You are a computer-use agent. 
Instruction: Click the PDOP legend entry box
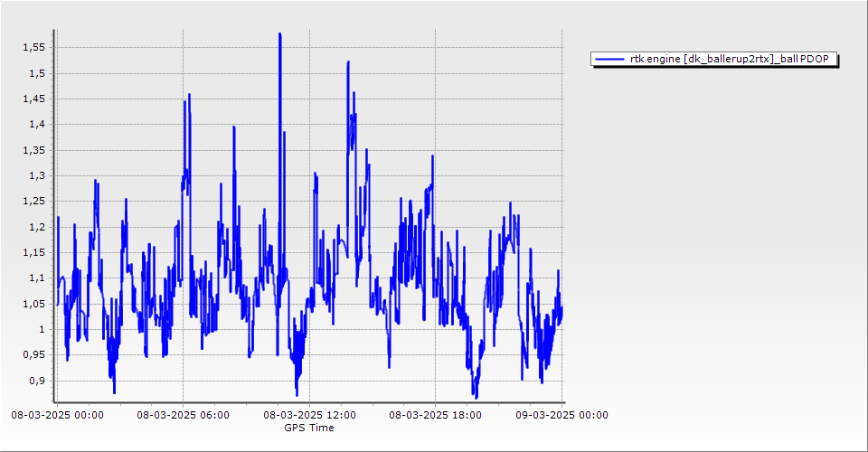(714, 59)
